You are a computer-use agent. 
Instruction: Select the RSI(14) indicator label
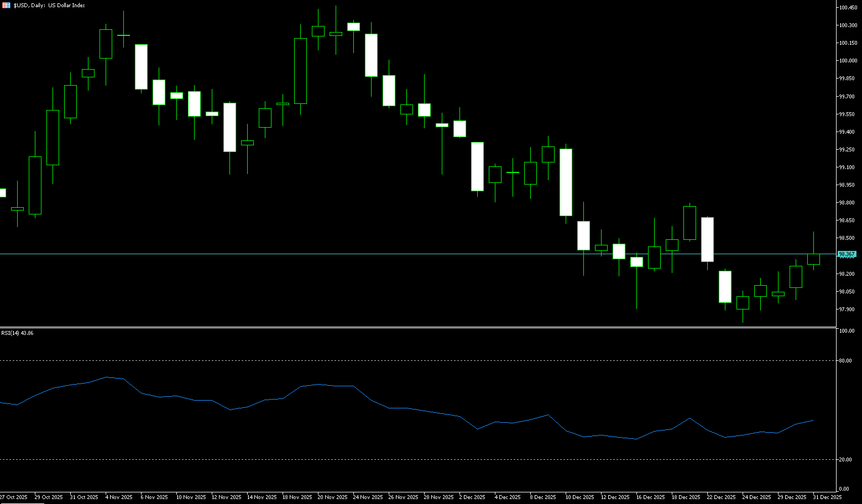point(17,333)
